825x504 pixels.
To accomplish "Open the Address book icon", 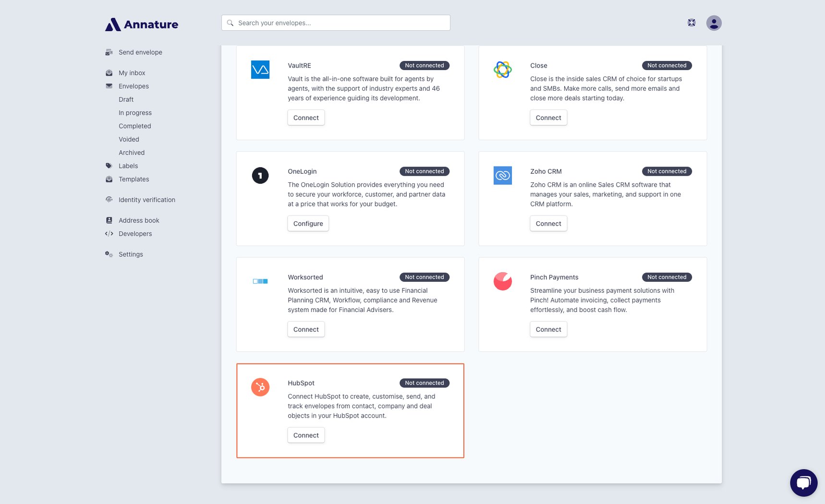I will [x=109, y=220].
